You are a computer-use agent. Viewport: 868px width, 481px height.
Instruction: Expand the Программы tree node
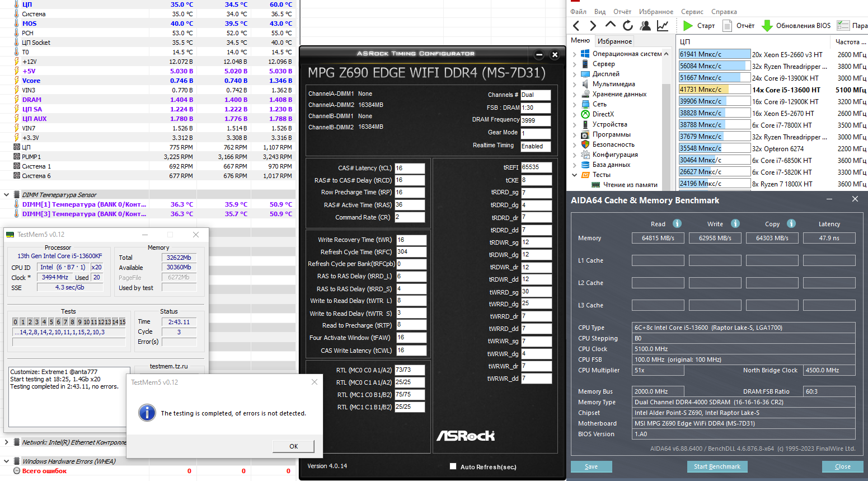(574, 134)
